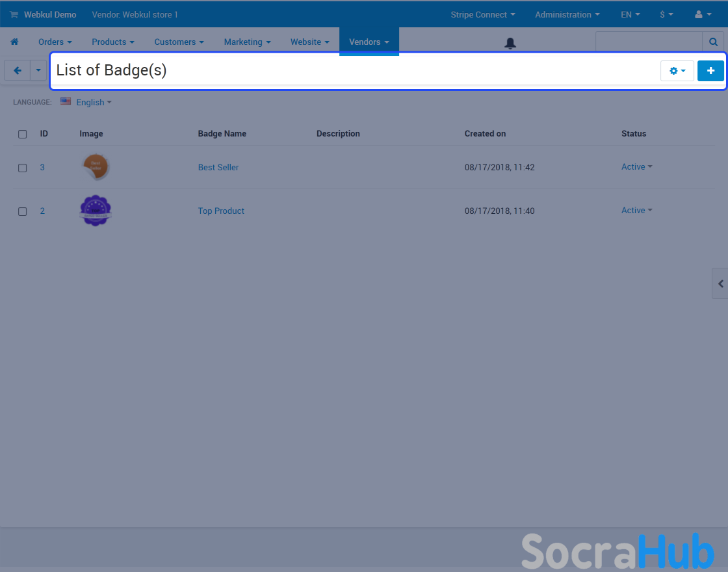The width and height of the screenshot is (728, 572).
Task: Open the Best Seller badge image
Action: click(x=96, y=166)
